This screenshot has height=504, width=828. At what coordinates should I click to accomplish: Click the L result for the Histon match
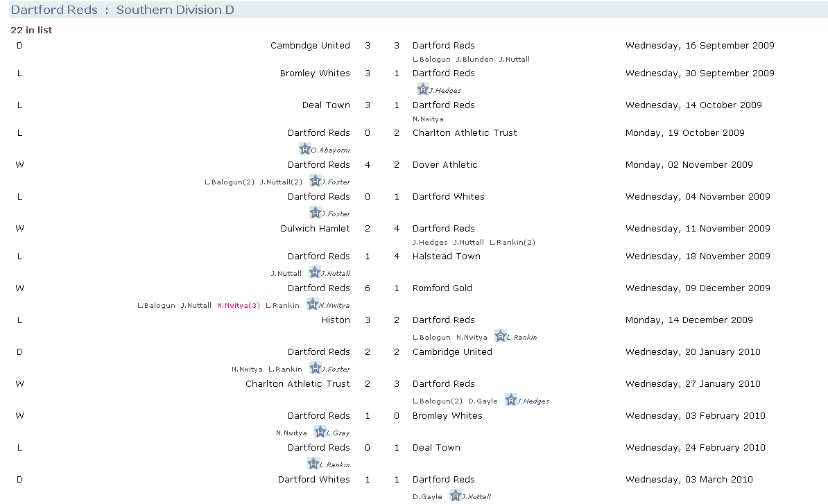point(19,320)
